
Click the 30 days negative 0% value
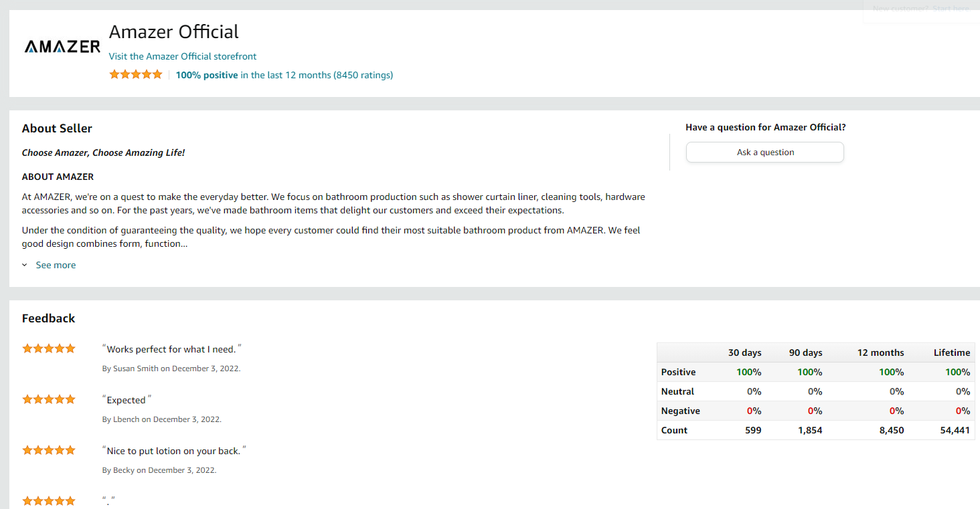coord(754,411)
